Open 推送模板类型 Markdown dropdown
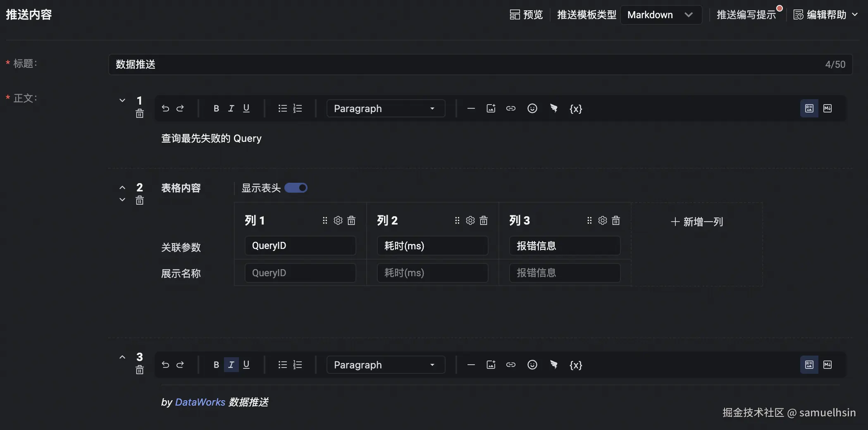This screenshot has height=430, width=868. point(661,15)
